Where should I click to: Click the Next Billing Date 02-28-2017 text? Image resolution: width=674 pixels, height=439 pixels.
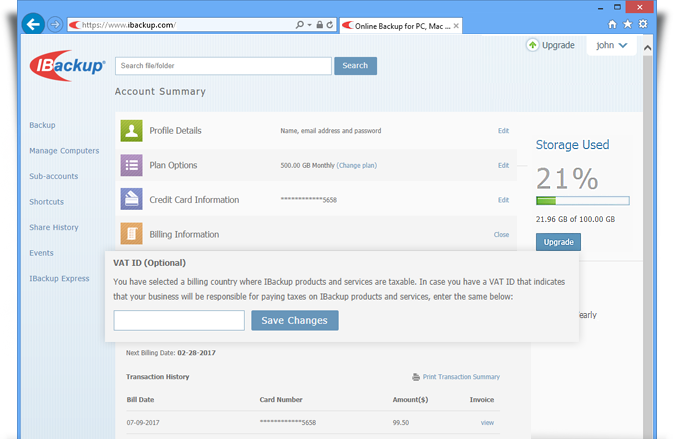point(171,353)
